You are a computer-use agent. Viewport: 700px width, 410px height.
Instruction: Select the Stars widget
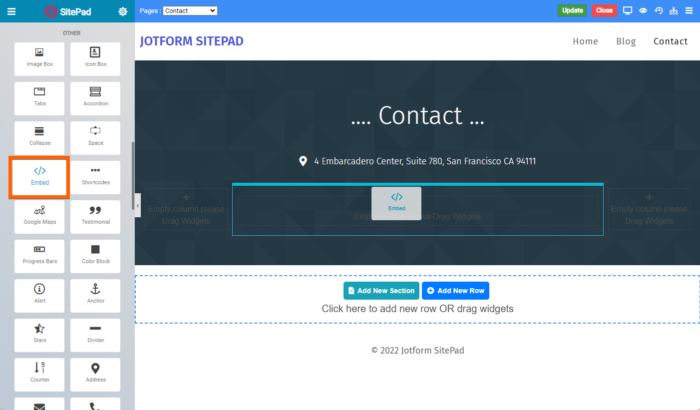[x=39, y=335]
